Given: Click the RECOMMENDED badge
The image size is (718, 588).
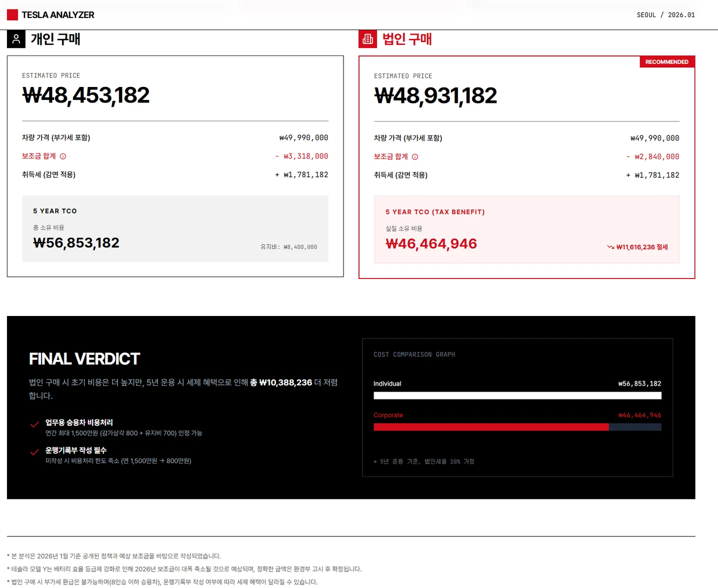Looking at the screenshot, I should (667, 62).
